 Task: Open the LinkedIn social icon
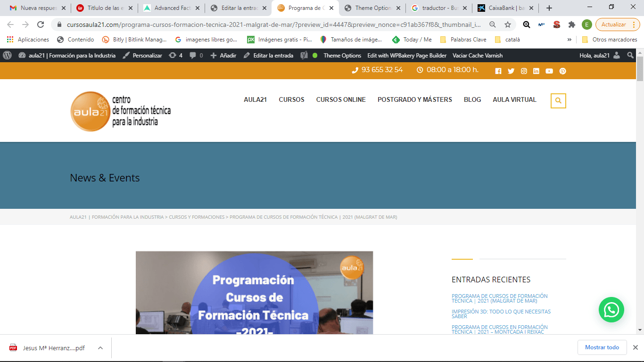coord(536,71)
